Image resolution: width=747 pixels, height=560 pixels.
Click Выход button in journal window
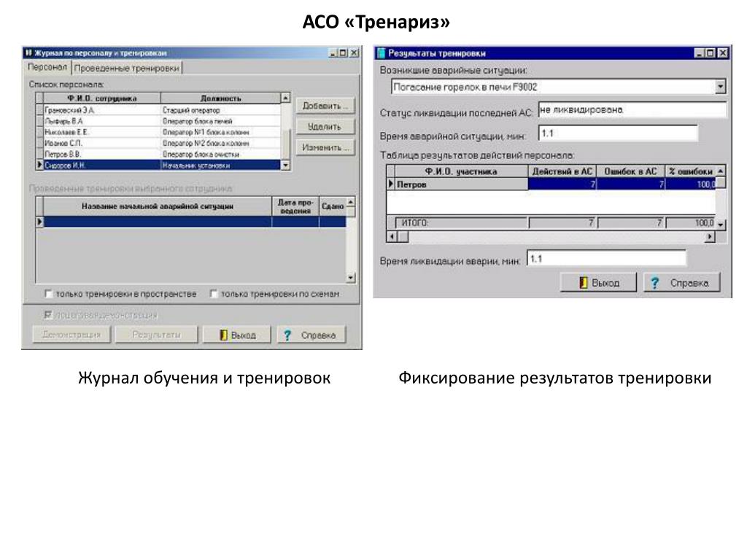pos(237,335)
